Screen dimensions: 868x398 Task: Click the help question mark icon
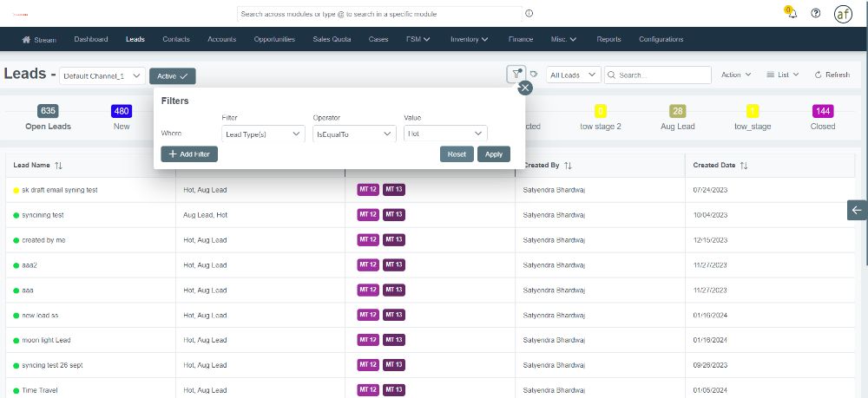click(x=815, y=14)
